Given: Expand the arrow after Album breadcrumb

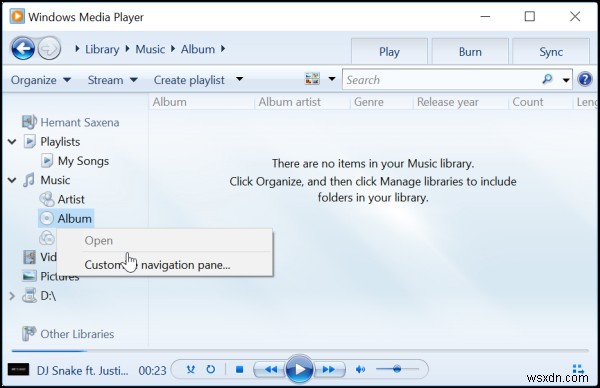Looking at the screenshot, I should click(223, 49).
